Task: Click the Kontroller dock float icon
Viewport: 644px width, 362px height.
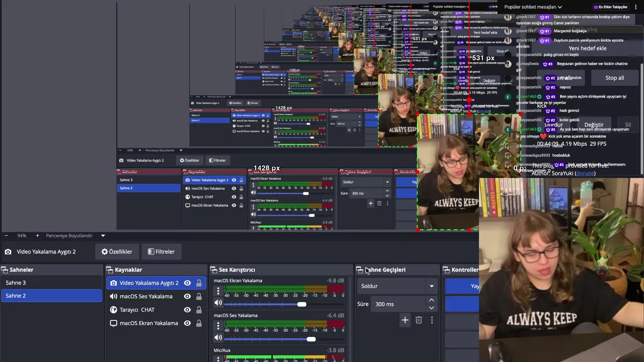Action: point(446,270)
